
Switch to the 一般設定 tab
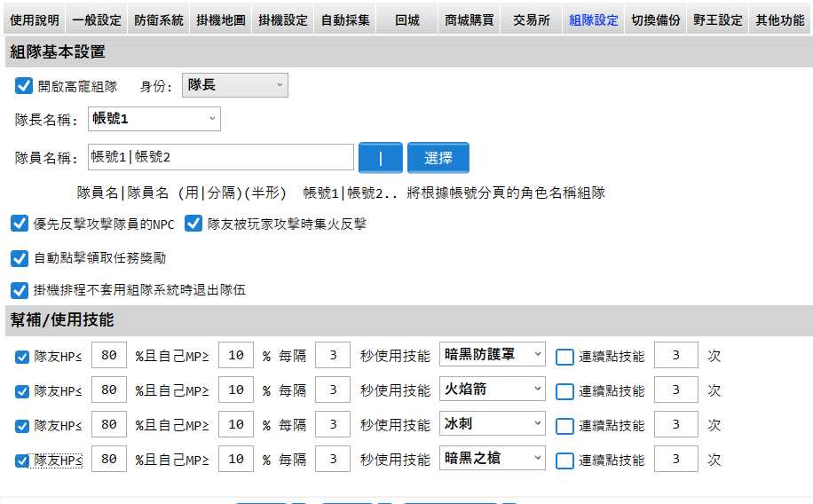click(97, 20)
